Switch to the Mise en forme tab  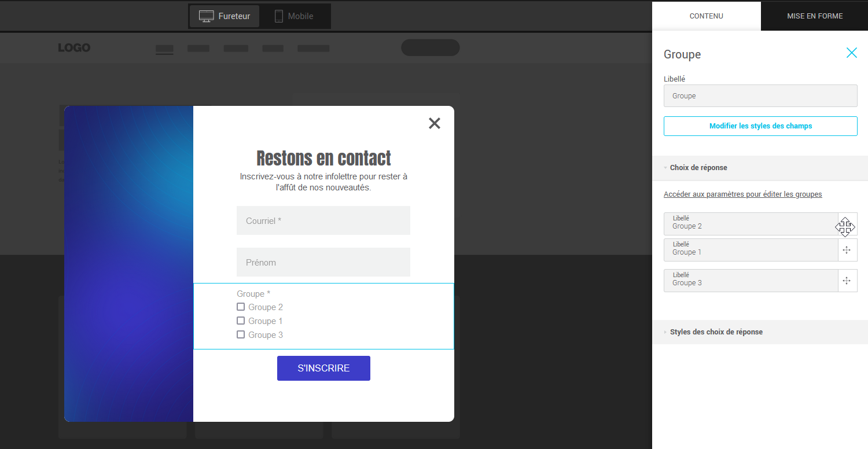coord(814,16)
